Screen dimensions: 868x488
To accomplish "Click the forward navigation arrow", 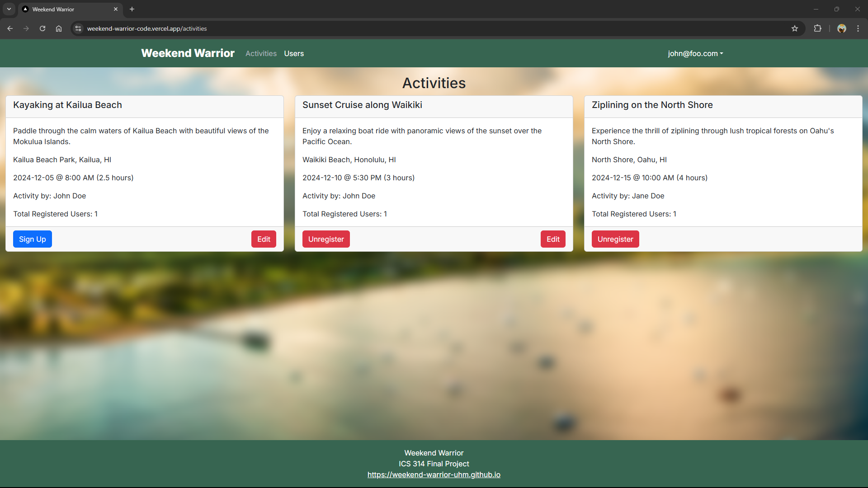I will pyautogui.click(x=26, y=28).
